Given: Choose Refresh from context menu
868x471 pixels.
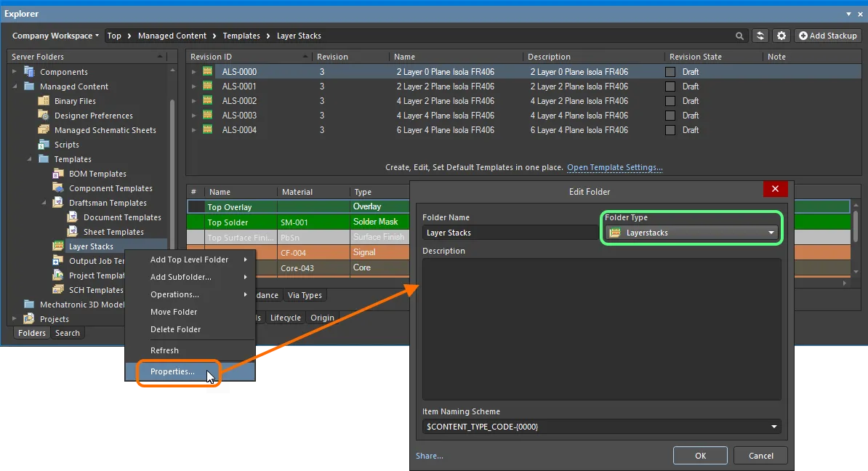Looking at the screenshot, I should point(190,350).
